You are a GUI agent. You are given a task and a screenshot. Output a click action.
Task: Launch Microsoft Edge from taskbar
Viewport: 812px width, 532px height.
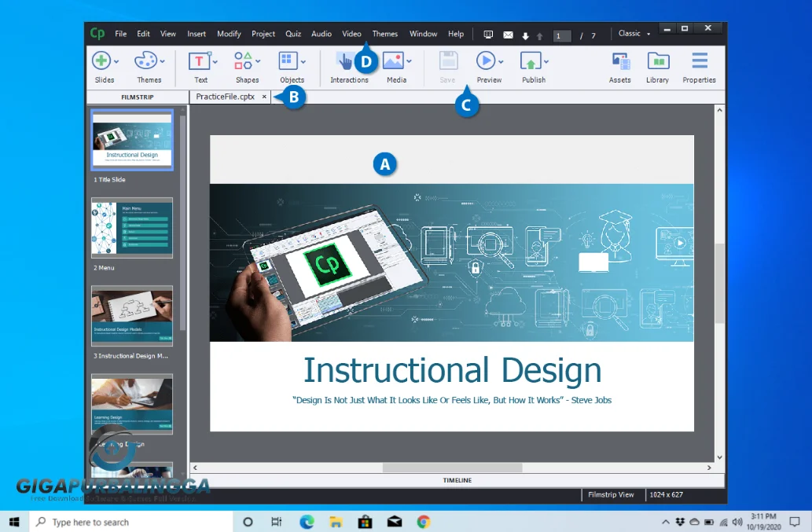(307, 522)
